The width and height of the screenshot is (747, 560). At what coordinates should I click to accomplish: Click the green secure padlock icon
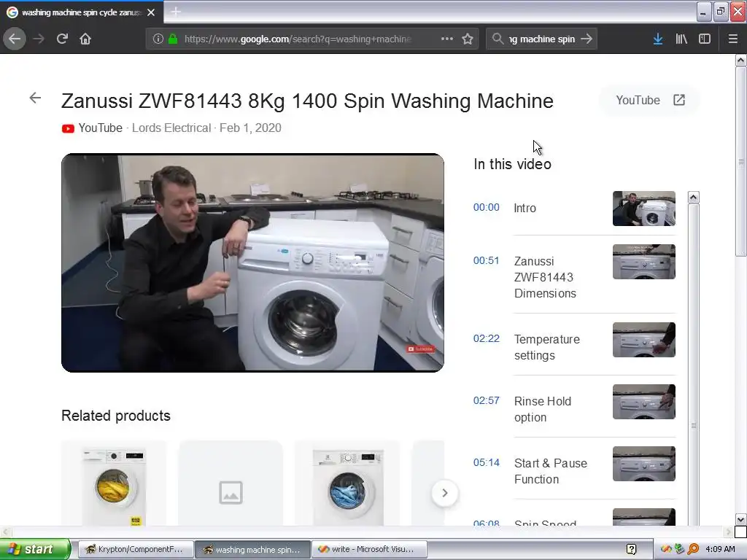point(173,39)
